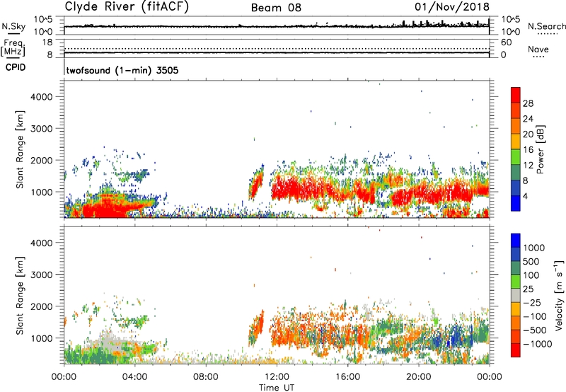The height and width of the screenshot is (392, 566).
Task: Click the '04:00' time axis tick
Action: coord(134,377)
